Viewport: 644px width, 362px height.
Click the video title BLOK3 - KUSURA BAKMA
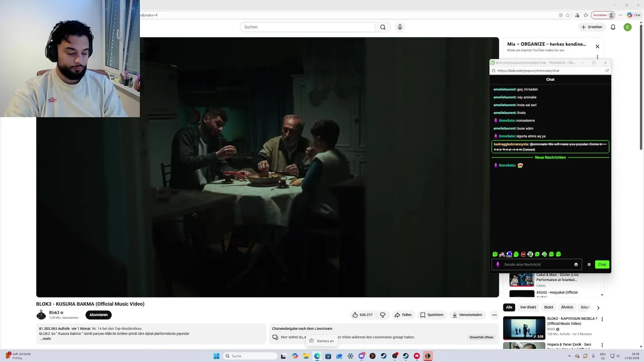tap(90, 304)
